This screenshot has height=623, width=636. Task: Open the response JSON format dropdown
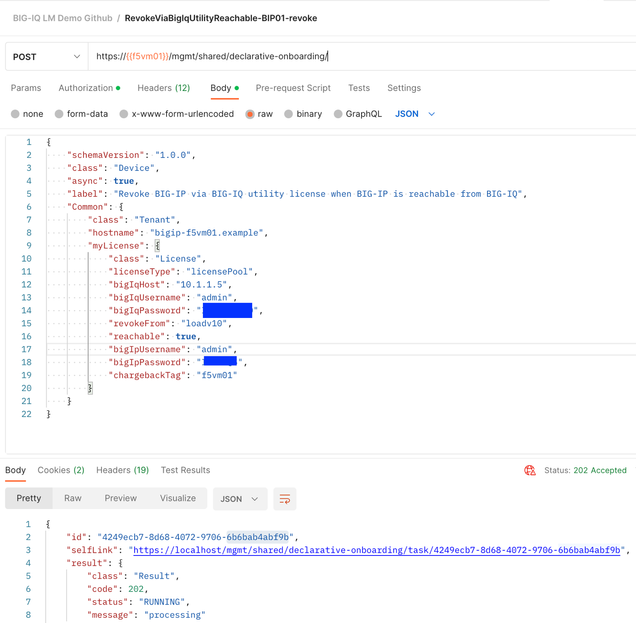(x=239, y=498)
